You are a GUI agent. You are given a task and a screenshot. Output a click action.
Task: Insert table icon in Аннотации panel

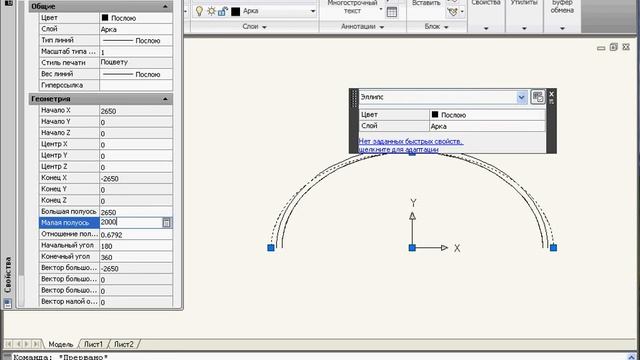pos(391,12)
